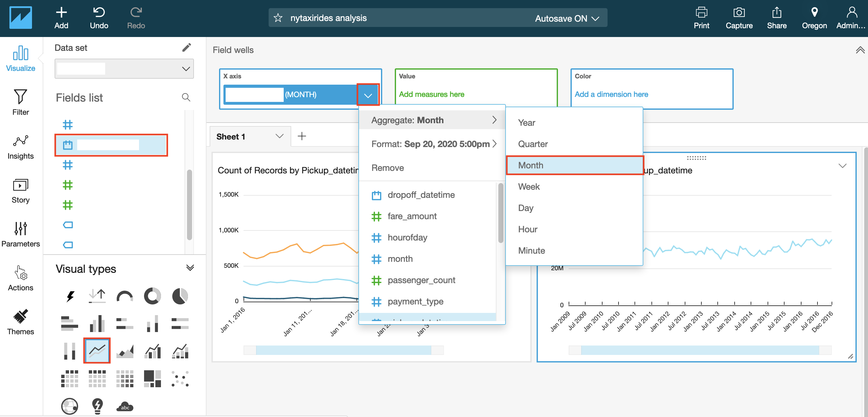This screenshot has width=868, height=417.
Task: Open the Themes pane
Action: (20, 322)
